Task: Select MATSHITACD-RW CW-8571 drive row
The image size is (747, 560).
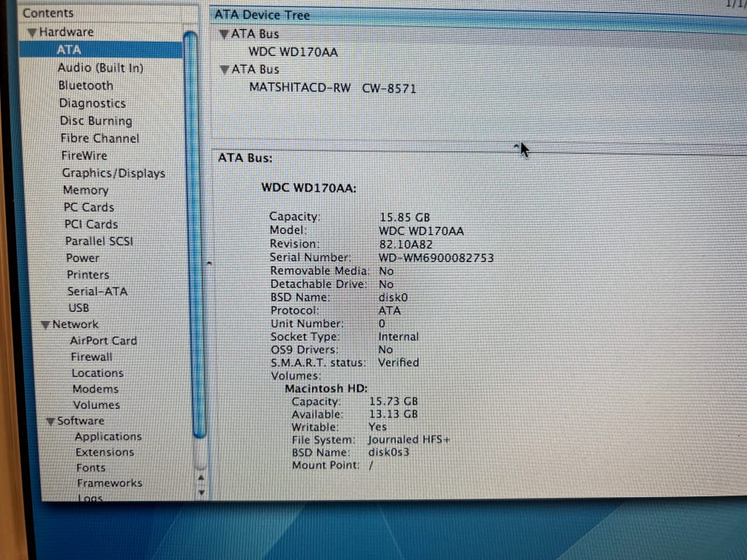Action: tap(332, 88)
